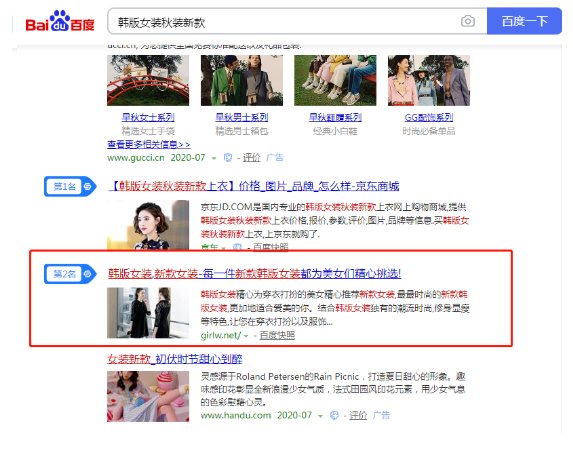This screenshot has width=573, height=457.
Task: Open 查看更多相关信息>> link
Action: 149,144
